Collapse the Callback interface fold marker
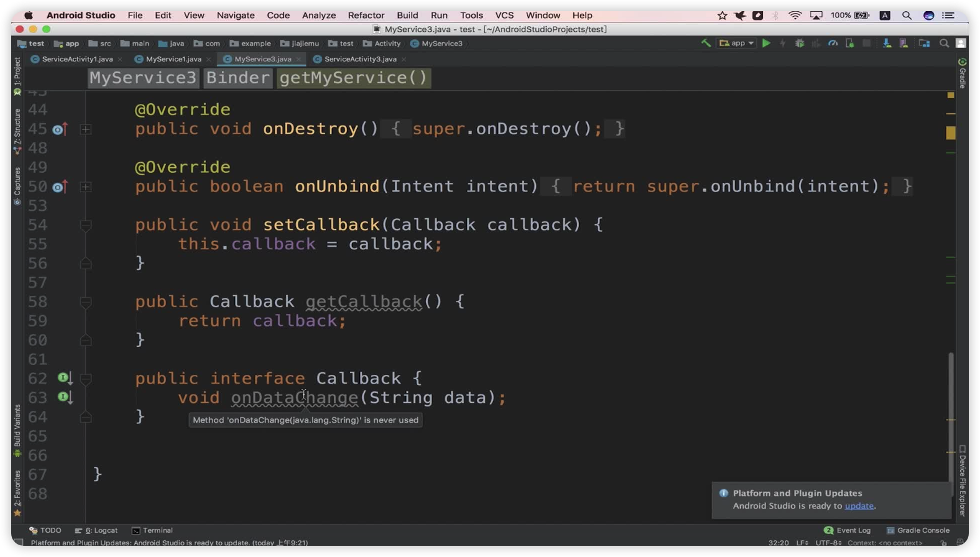980x557 pixels. [x=86, y=379]
